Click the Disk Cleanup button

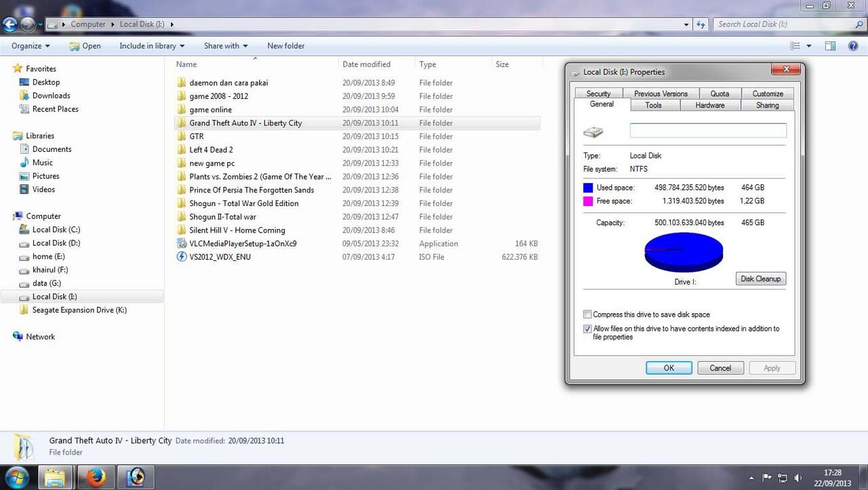761,279
